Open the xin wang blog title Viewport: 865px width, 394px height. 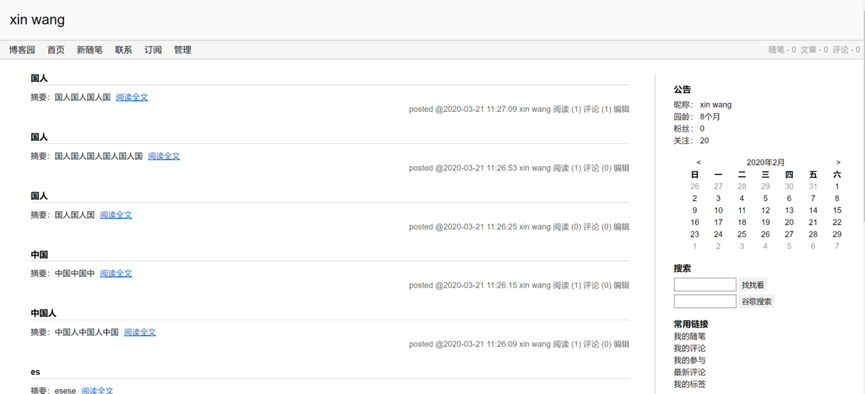click(x=37, y=20)
